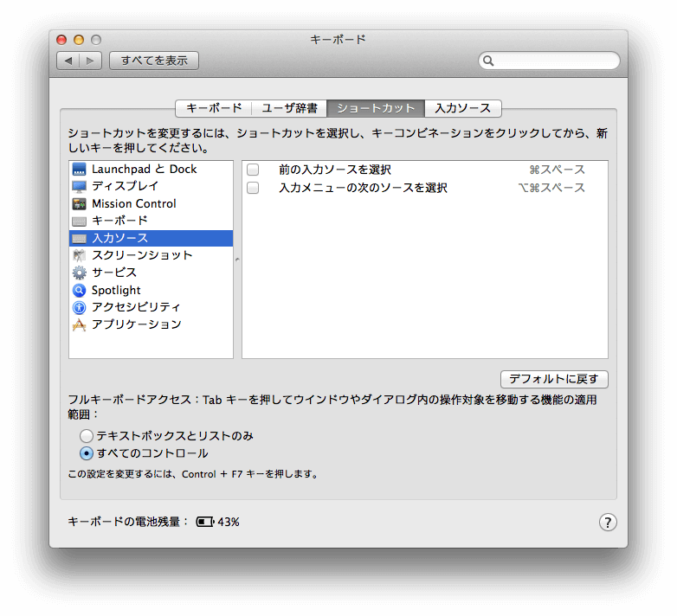Select the highlighted 入力ソース list row
677x616 pixels.
[152, 239]
